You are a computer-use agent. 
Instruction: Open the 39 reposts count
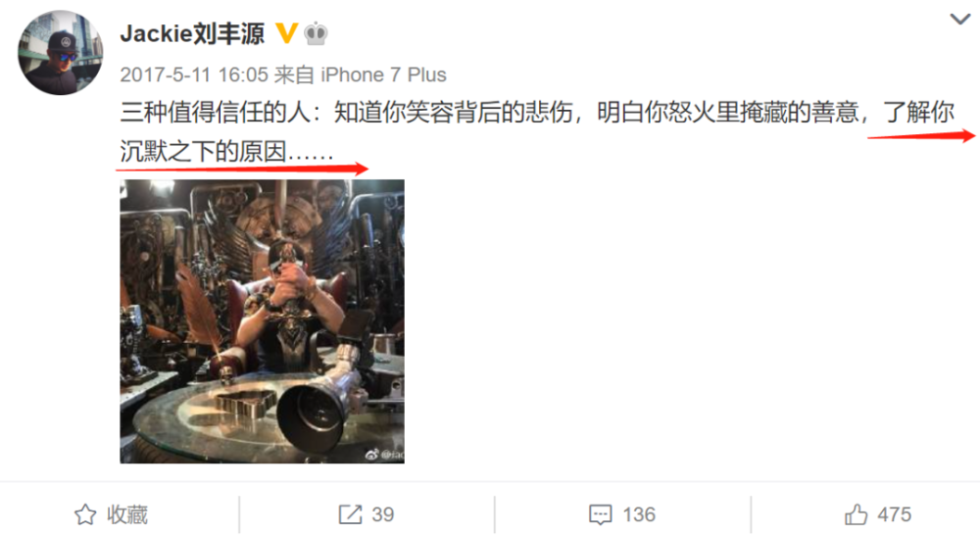(382, 514)
